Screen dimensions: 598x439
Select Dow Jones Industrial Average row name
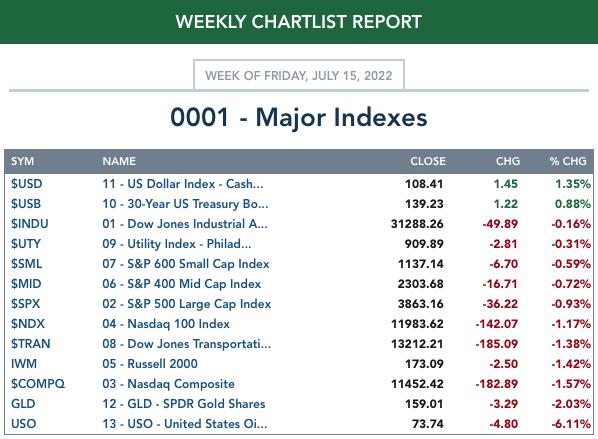(185, 224)
